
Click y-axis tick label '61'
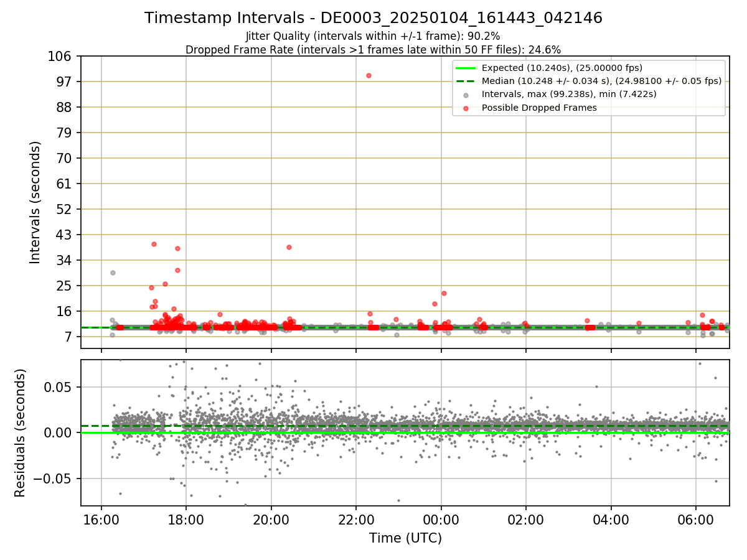point(64,184)
